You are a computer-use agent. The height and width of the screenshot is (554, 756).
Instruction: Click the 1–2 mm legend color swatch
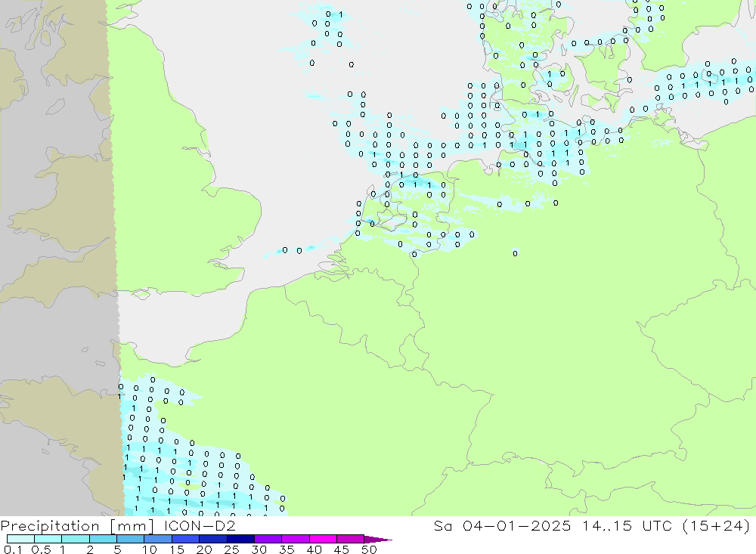(76, 539)
